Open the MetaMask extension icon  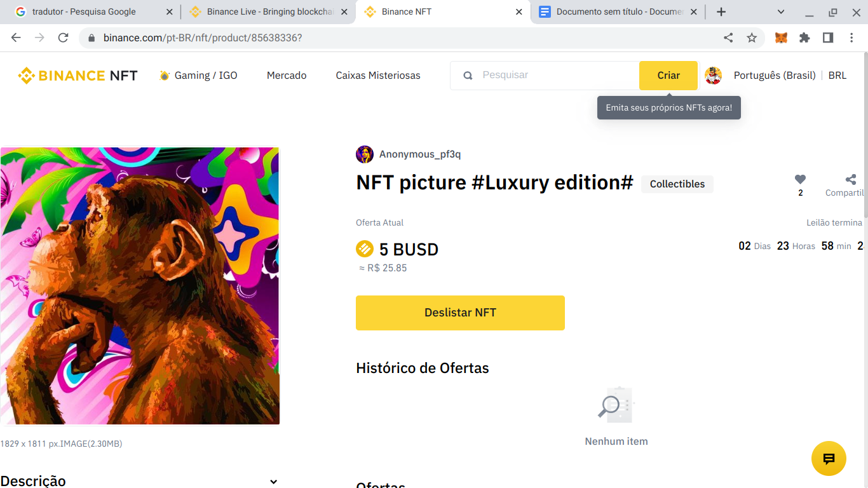click(x=780, y=37)
